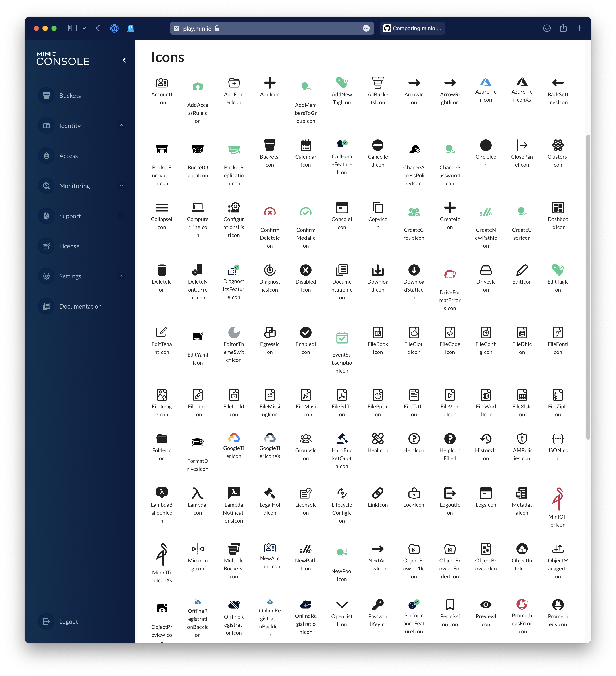Viewport: 616px width, 676px height.
Task: Click the Prometheus error red icon
Action: click(x=522, y=604)
